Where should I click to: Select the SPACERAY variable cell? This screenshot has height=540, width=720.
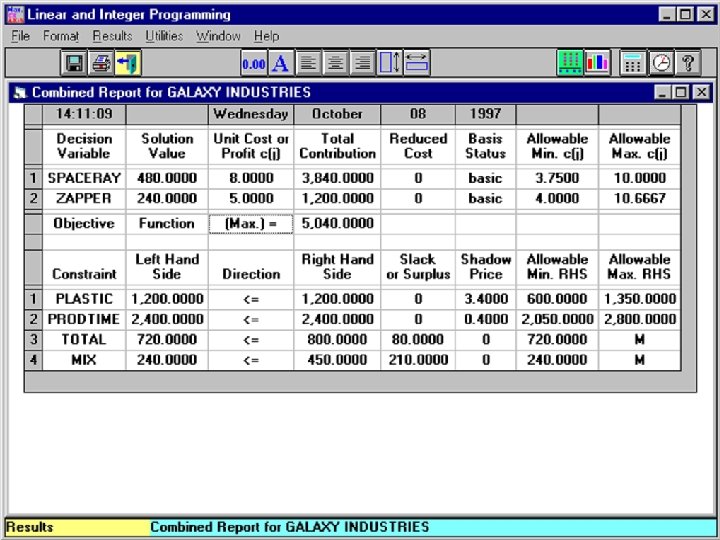tap(84, 178)
